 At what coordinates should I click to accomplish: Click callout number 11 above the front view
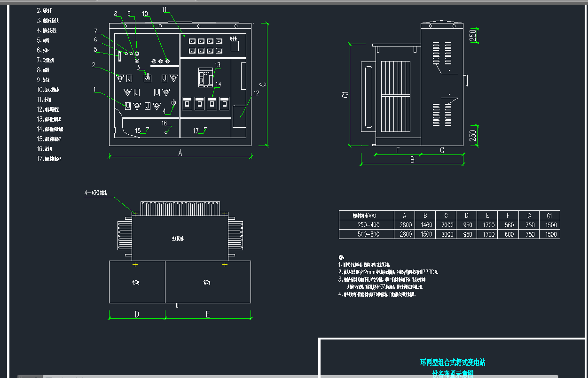[165, 9]
